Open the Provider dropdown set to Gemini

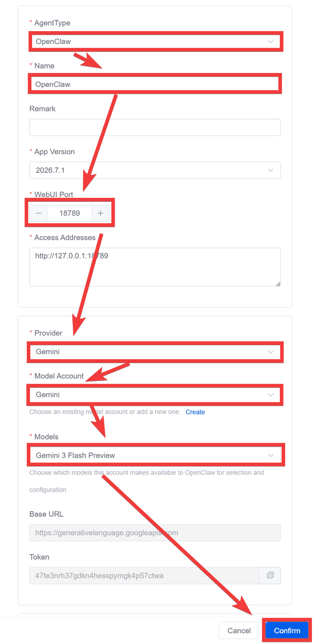155,352
